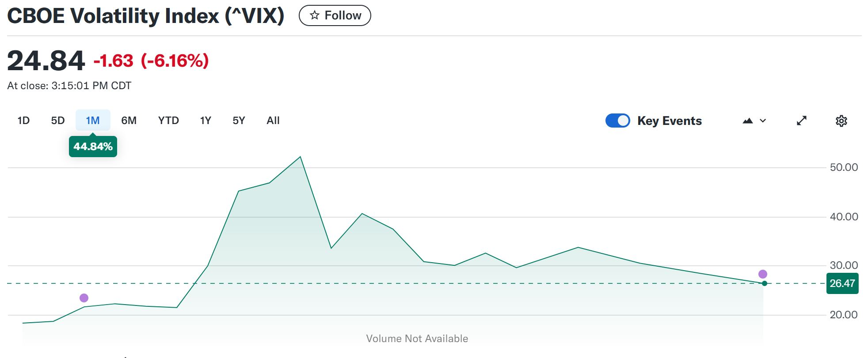Select the left purple key event dot
The width and height of the screenshot is (868, 358).
pos(84,298)
